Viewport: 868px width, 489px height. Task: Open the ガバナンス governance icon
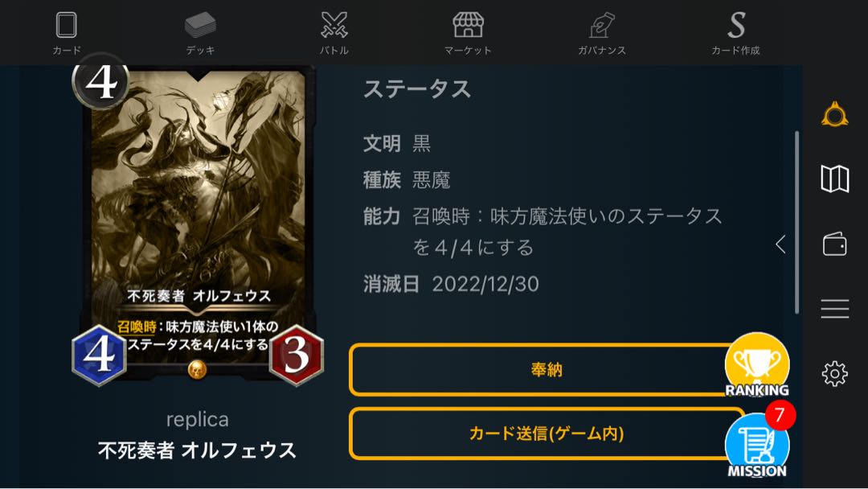click(602, 26)
